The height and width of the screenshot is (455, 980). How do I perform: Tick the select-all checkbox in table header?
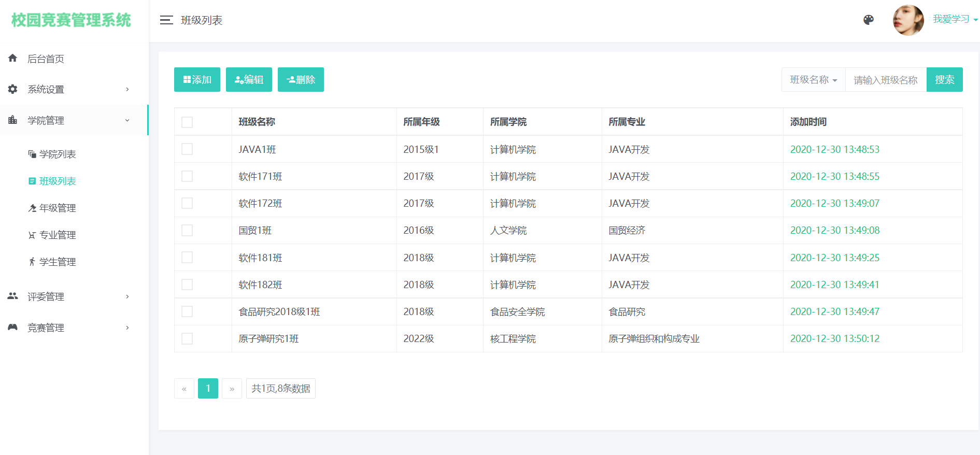(187, 122)
